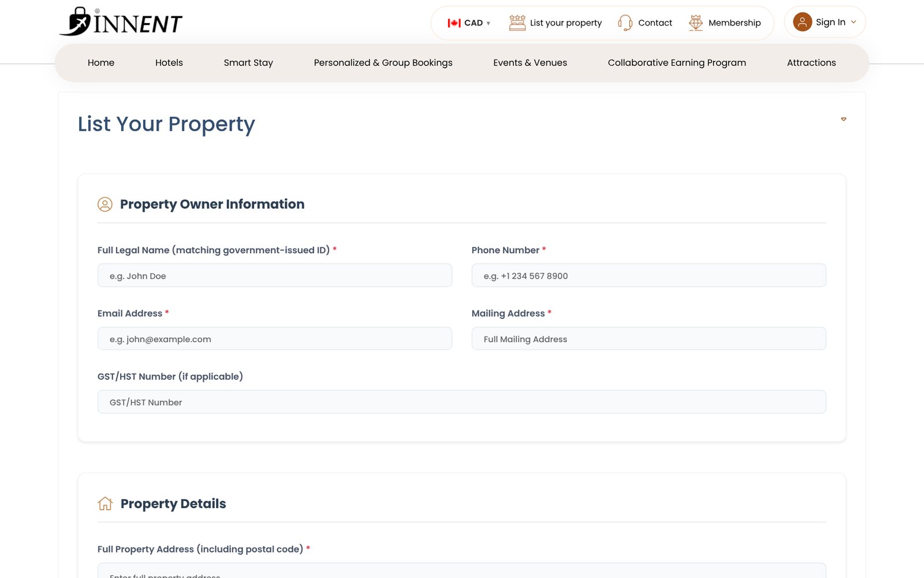Open the Hotels menu item
Image resolution: width=924 pixels, height=578 pixels.
click(169, 62)
